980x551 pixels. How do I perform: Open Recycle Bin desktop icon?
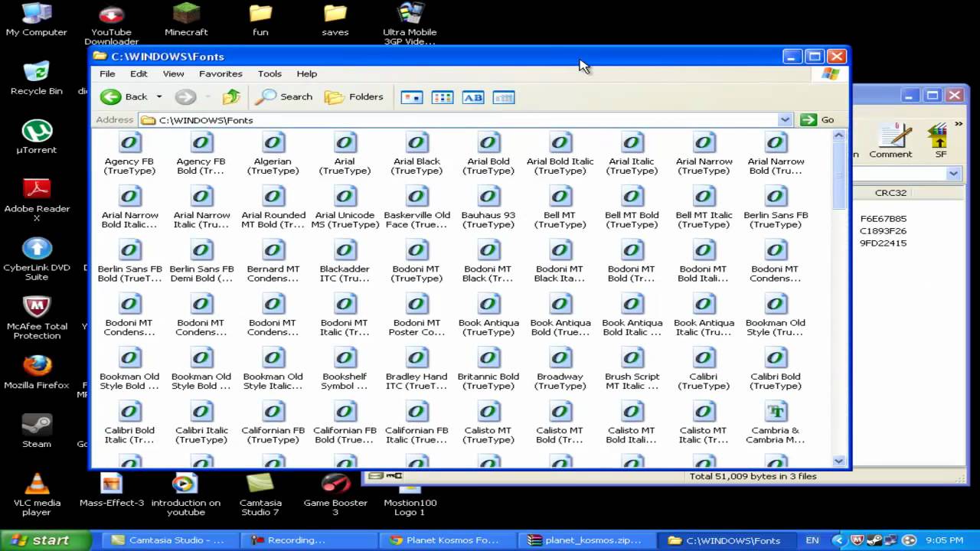coord(37,78)
